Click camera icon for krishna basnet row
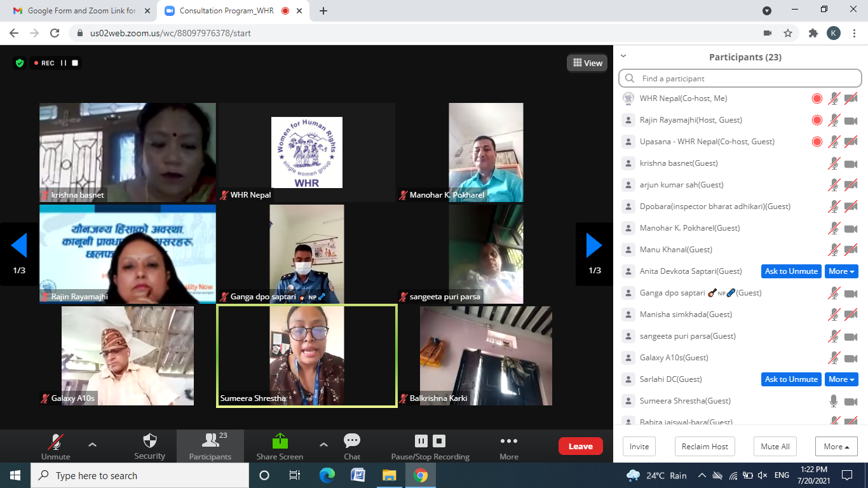Screen dimensions: 868x488 (851, 163)
